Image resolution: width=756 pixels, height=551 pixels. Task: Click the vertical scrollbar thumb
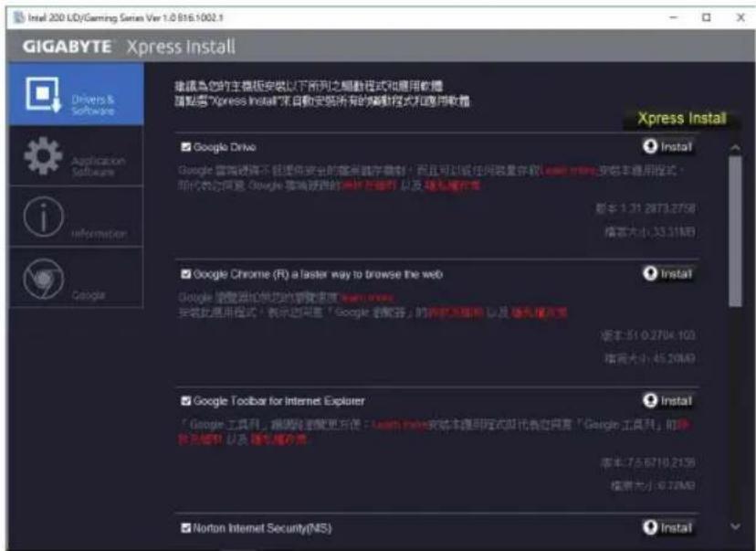(735, 231)
